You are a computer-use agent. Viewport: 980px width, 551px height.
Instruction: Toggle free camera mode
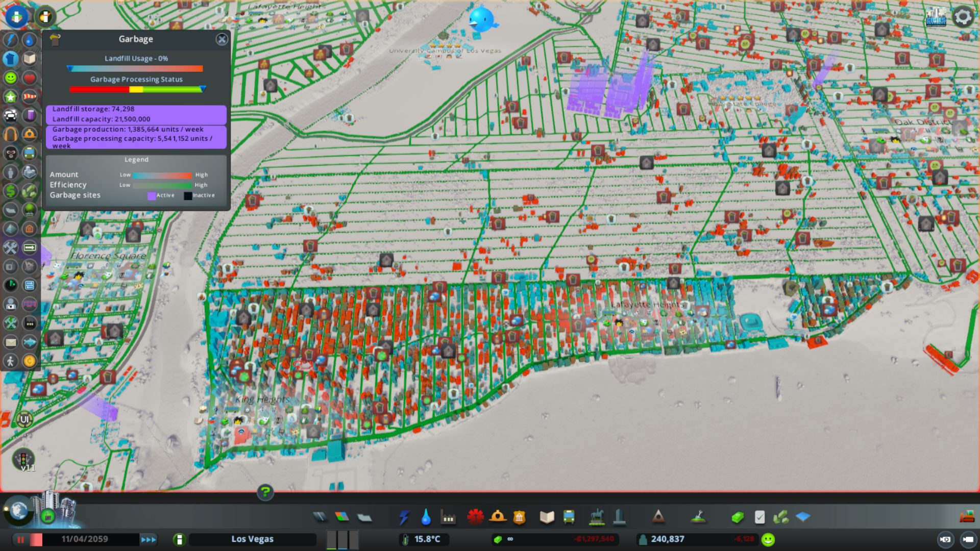point(968,539)
